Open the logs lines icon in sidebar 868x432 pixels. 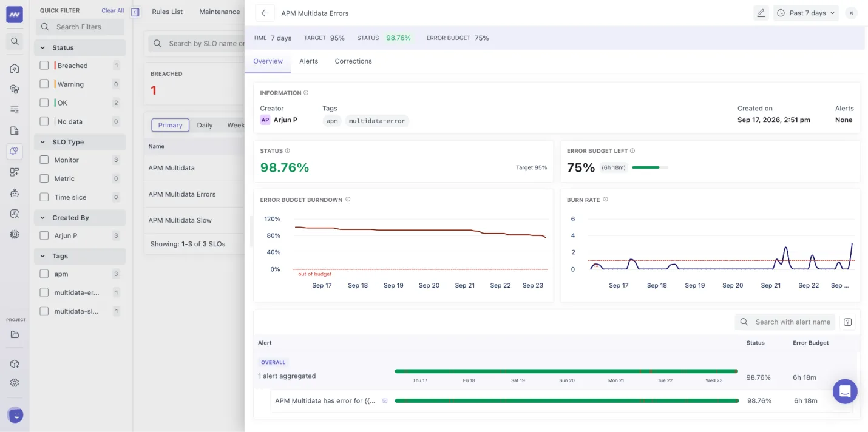[x=15, y=110]
